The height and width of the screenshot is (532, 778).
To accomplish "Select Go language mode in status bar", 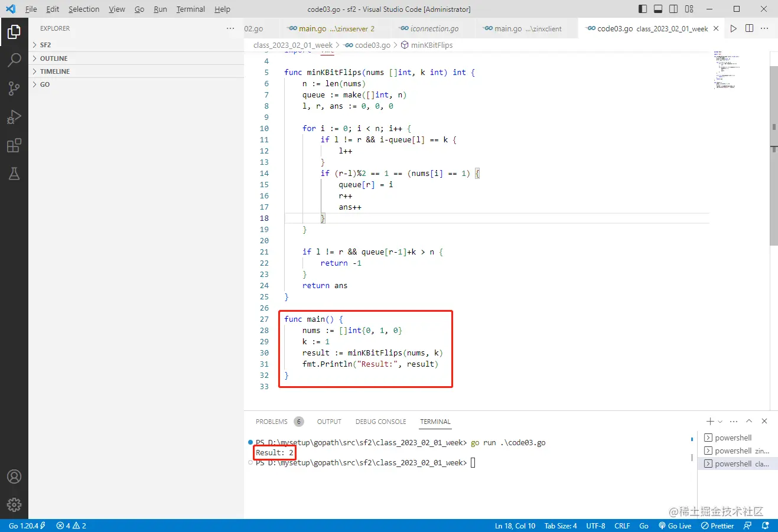I will pos(644,526).
